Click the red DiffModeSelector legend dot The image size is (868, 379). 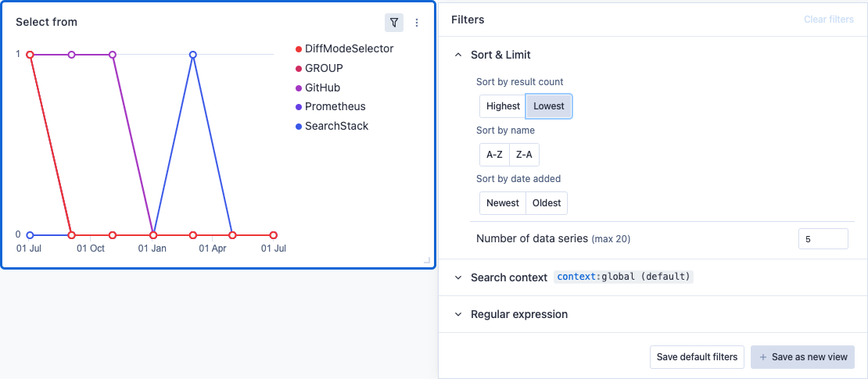299,49
